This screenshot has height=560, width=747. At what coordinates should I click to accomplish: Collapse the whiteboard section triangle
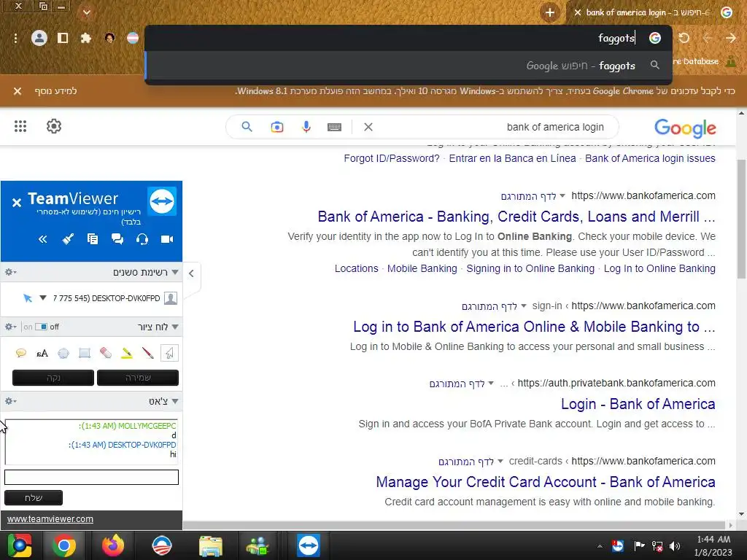175,327
